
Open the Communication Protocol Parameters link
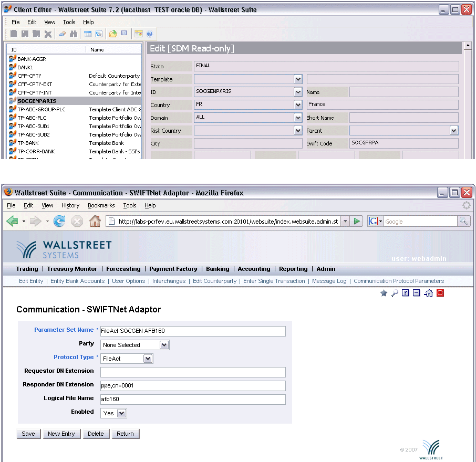[399, 281]
